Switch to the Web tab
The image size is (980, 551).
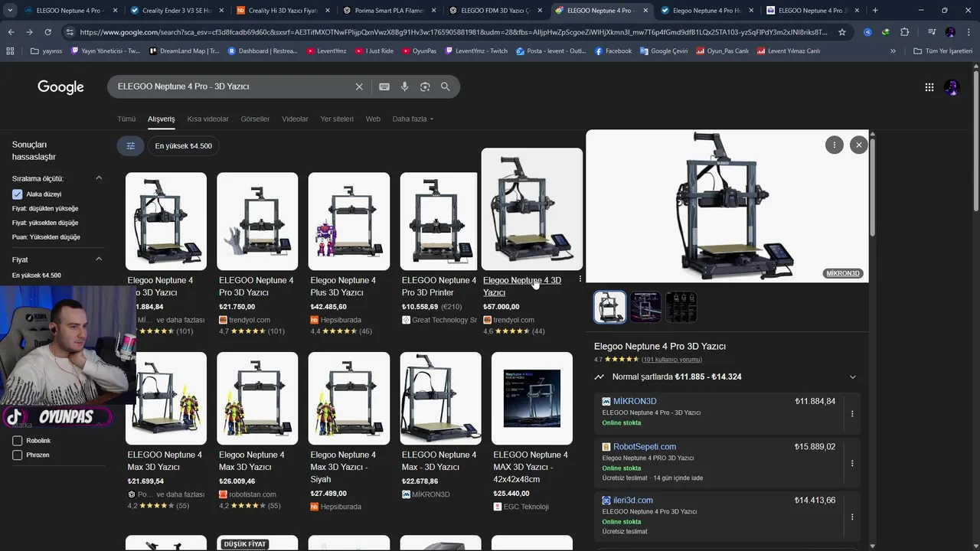(373, 119)
